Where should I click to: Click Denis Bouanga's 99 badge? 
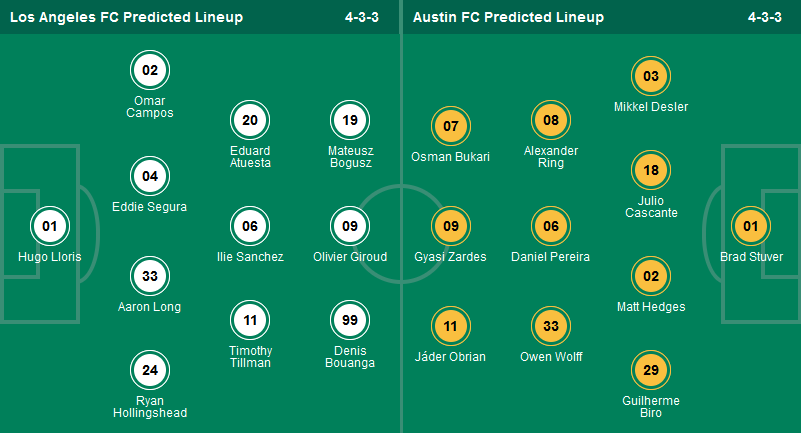tap(350, 320)
